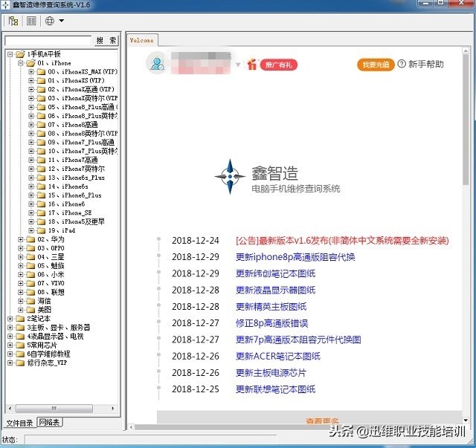Expand the 修行杂志_VIP folder
The image size is (476, 448).
10,363
